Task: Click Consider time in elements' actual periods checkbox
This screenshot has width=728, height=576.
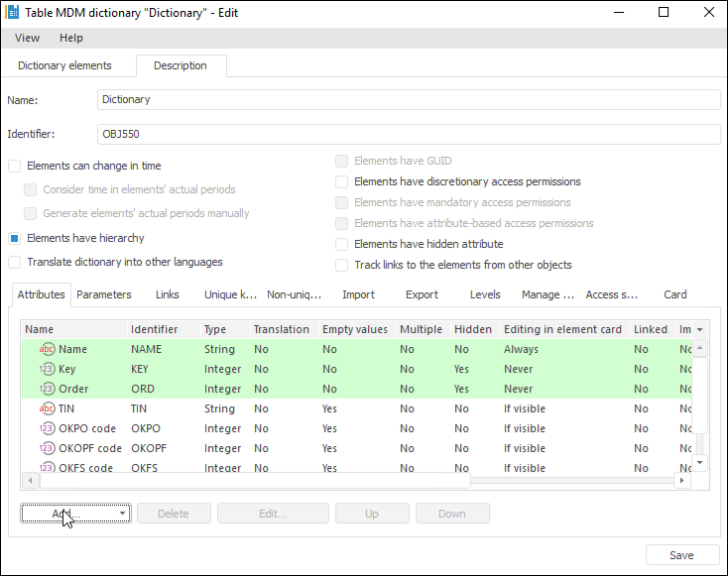Action: pos(30,189)
